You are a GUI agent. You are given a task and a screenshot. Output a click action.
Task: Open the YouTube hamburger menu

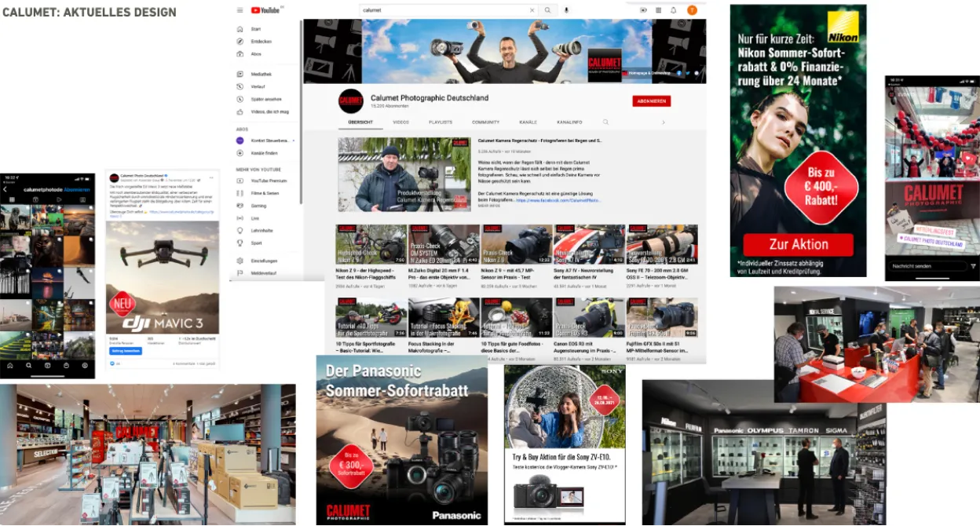coord(240,10)
